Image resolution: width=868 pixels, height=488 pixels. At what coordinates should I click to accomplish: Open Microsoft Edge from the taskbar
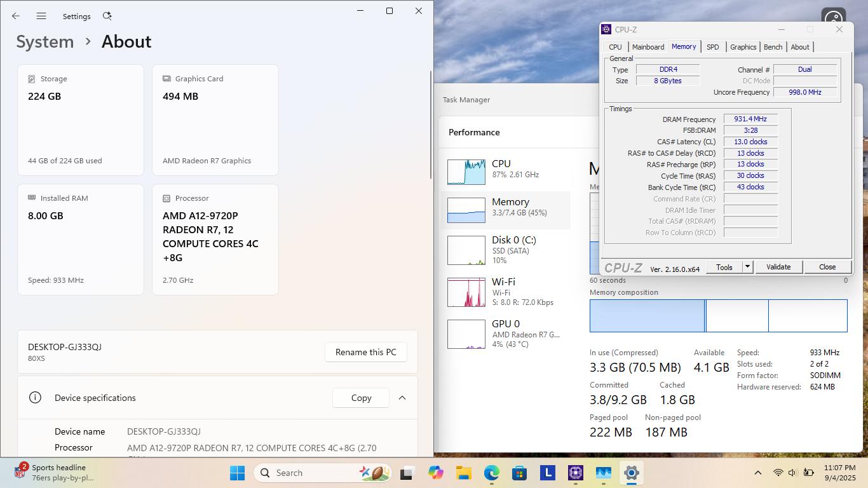[491, 473]
